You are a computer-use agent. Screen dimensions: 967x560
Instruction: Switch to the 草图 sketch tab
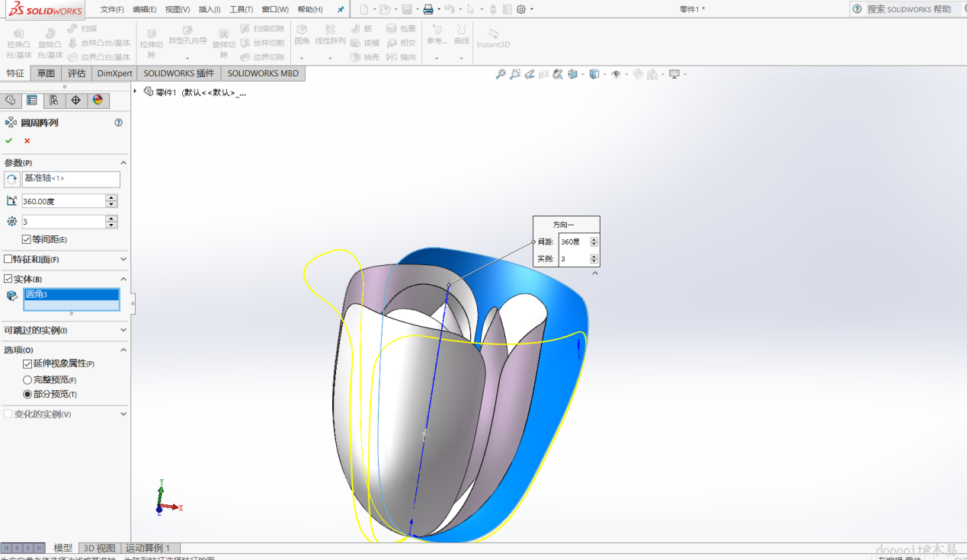coord(46,73)
